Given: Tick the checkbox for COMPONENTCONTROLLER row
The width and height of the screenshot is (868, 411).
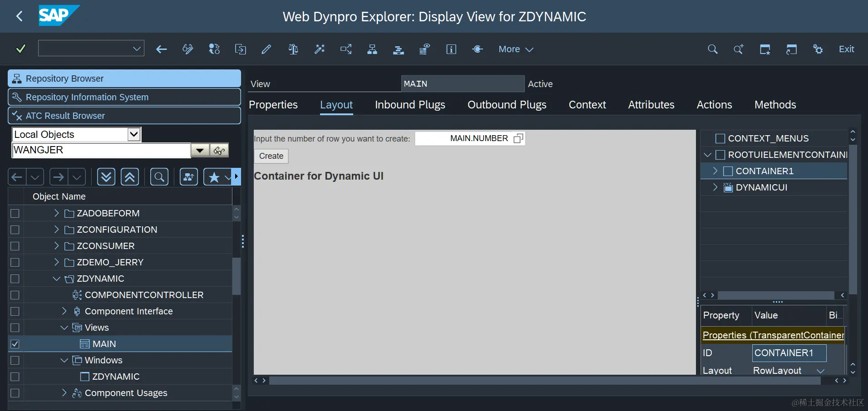Looking at the screenshot, I should pyautogui.click(x=15, y=295).
